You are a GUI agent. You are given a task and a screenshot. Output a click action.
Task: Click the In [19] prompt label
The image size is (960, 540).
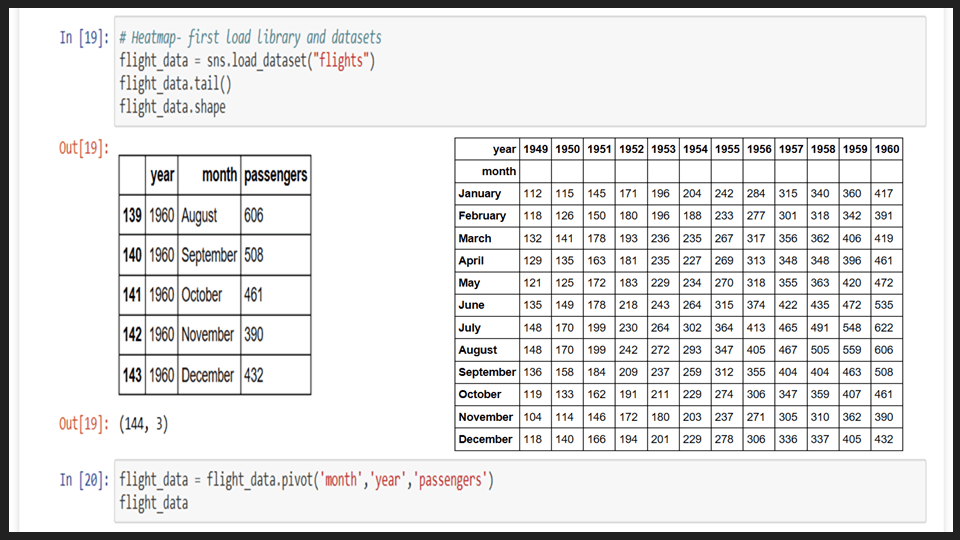tap(84, 37)
